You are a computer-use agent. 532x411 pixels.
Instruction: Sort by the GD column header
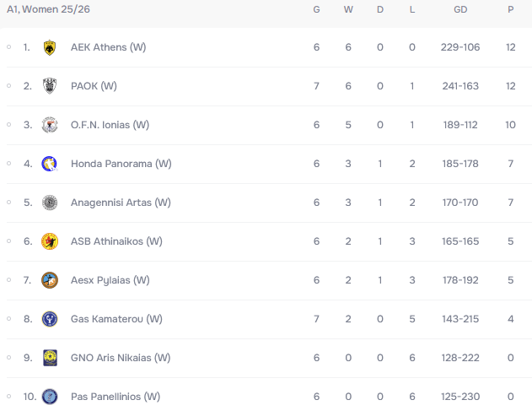(460, 9)
